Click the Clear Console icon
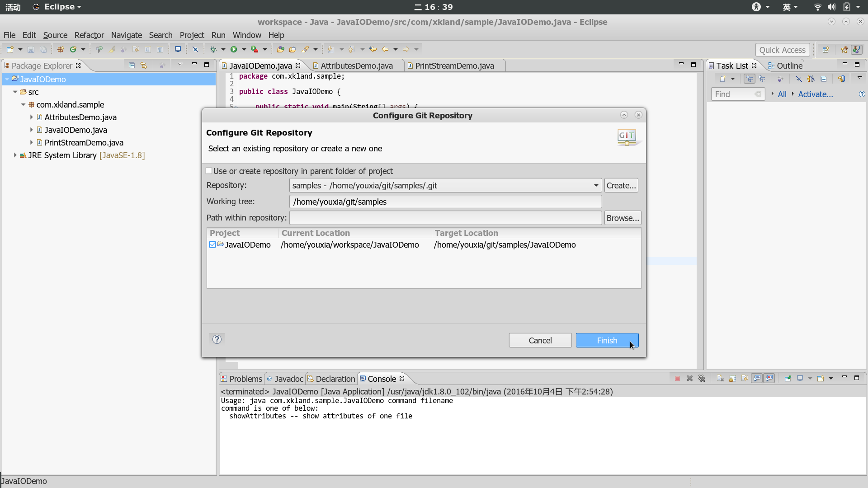This screenshot has height=488, width=868. coord(720,378)
